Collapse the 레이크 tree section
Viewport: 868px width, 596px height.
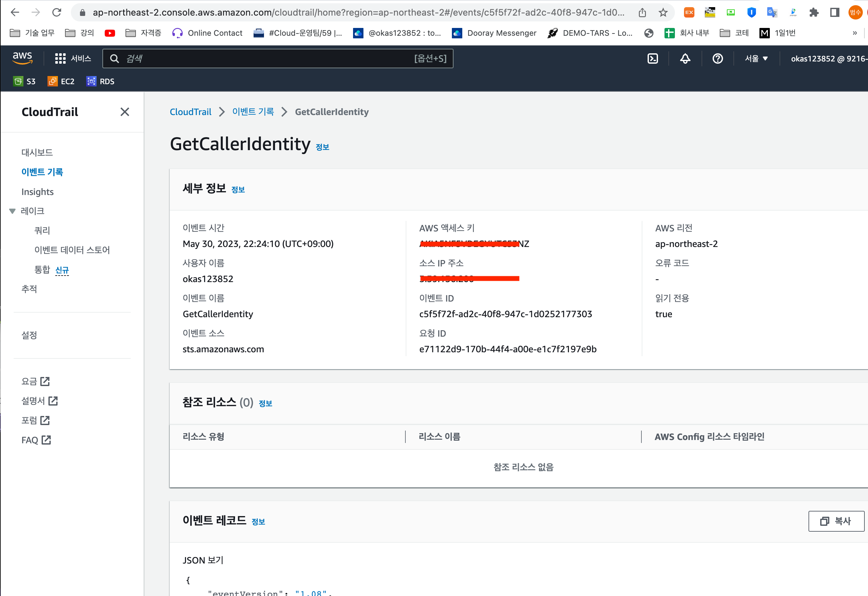click(x=12, y=211)
